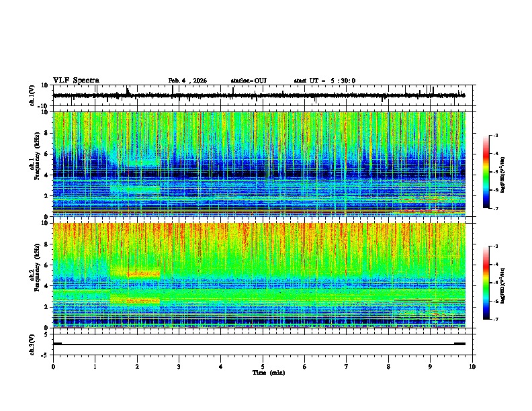Click time-axis tick label "9"
532x411 pixels.
[x=430, y=367]
